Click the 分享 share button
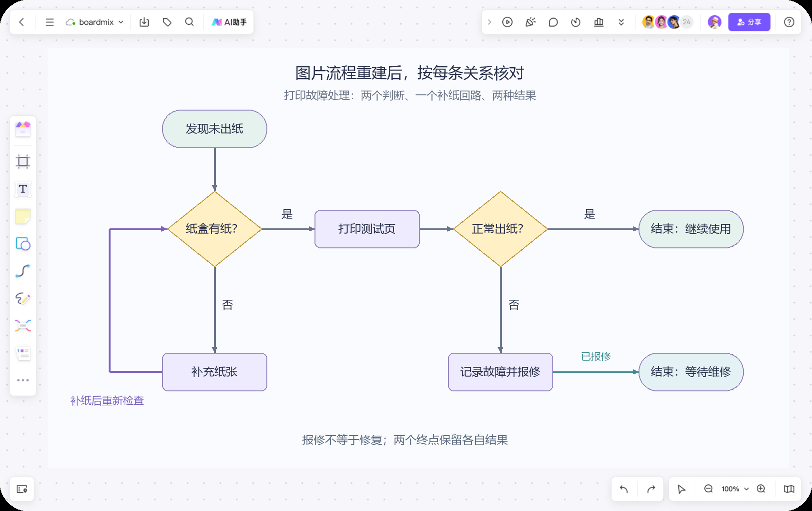The height and width of the screenshot is (511, 812). tap(749, 22)
